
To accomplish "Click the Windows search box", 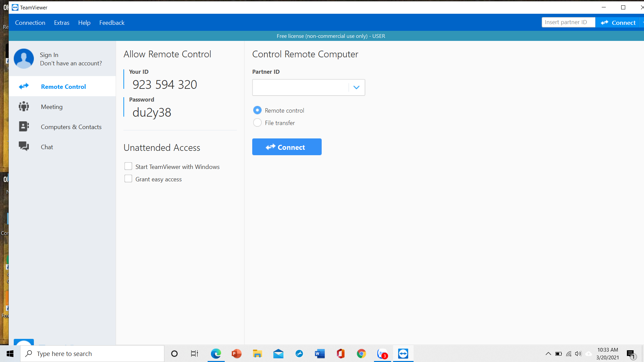I will pyautogui.click(x=92, y=354).
